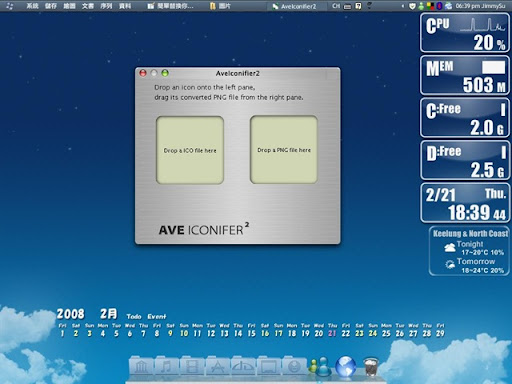Click the Tomorrow weather forecast icon
The height and width of the screenshot is (384, 512).
pyautogui.click(x=450, y=265)
